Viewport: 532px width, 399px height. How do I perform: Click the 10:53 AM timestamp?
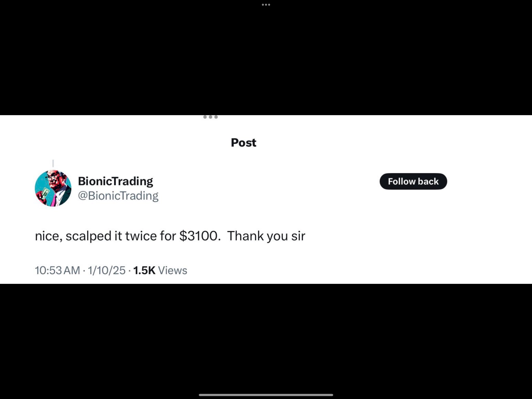tap(57, 270)
